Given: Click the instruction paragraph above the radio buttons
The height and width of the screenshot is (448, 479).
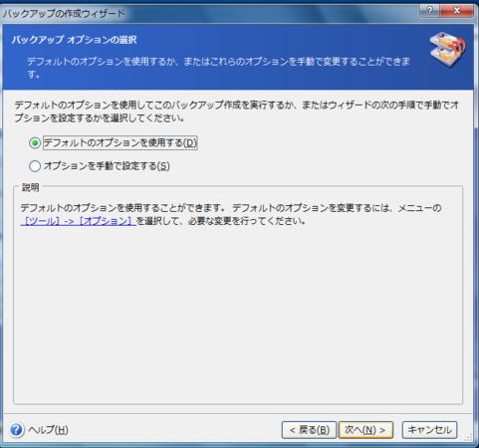Looking at the screenshot, I should click(x=237, y=112).
